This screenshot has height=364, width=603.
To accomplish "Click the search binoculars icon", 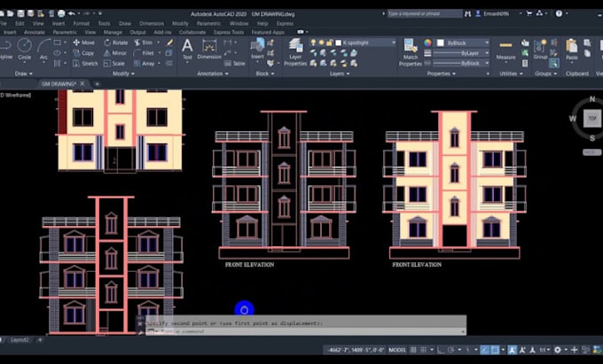I will pos(467,13).
